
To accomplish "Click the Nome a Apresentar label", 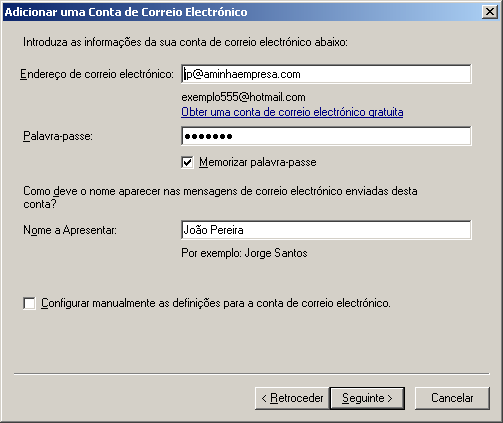I will [x=70, y=230].
